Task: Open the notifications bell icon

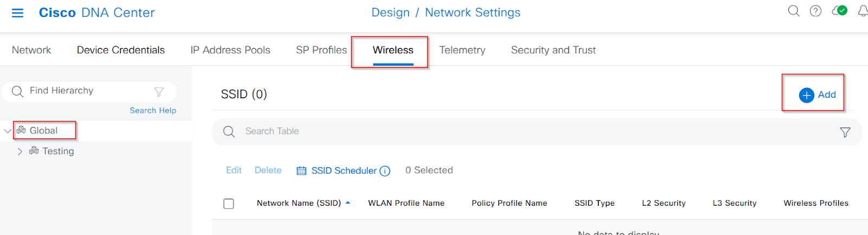Action: point(863,11)
